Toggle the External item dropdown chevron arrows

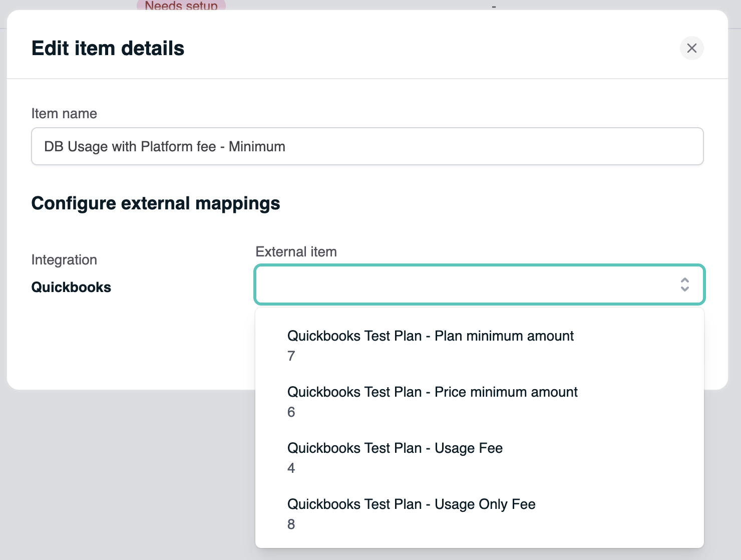(x=684, y=285)
